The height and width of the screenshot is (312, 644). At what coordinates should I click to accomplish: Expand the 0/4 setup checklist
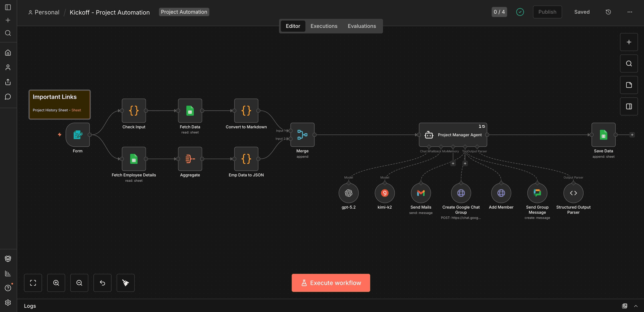pos(499,12)
